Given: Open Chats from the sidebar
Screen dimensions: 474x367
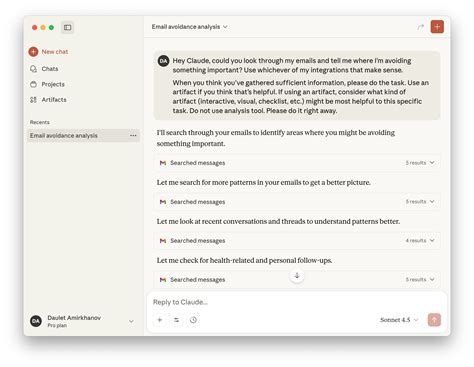Looking at the screenshot, I should (50, 69).
